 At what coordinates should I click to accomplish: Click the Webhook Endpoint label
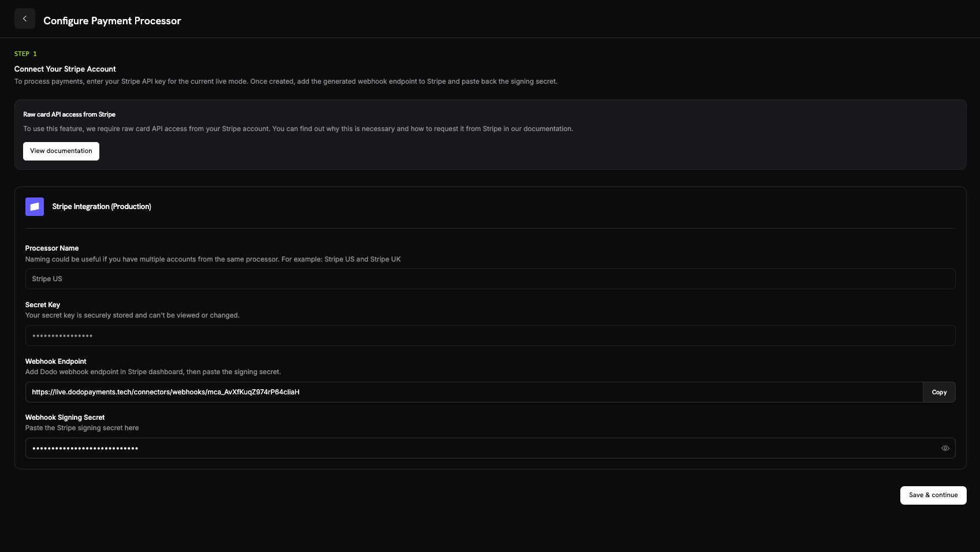pos(56,361)
